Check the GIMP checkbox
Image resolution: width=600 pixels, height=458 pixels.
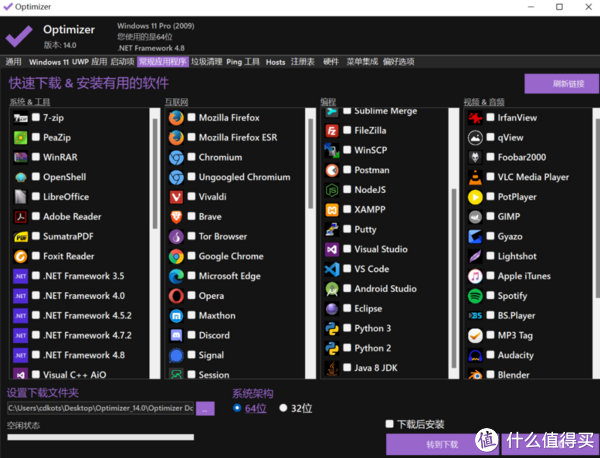pos(491,216)
